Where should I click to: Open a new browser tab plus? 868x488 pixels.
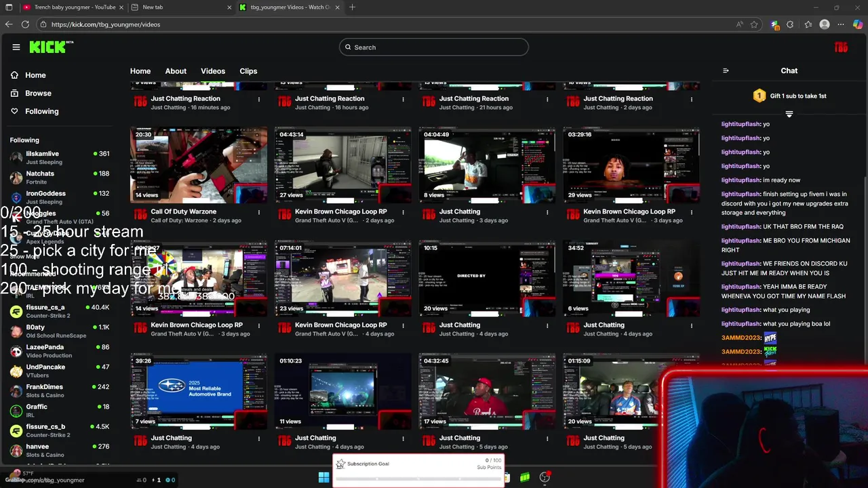coord(353,7)
